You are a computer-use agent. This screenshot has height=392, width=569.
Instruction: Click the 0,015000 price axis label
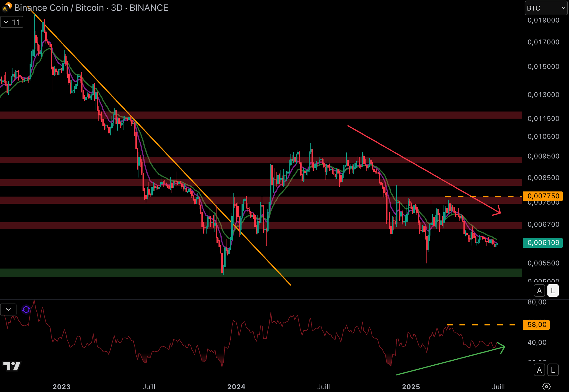click(x=543, y=67)
